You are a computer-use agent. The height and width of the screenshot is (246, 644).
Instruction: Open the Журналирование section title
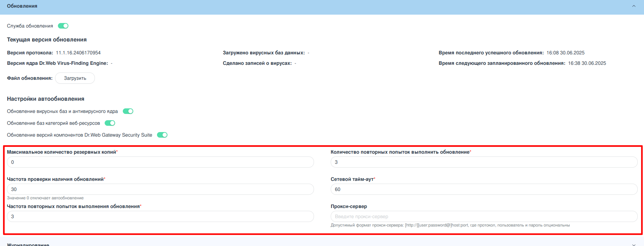tap(28, 244)
